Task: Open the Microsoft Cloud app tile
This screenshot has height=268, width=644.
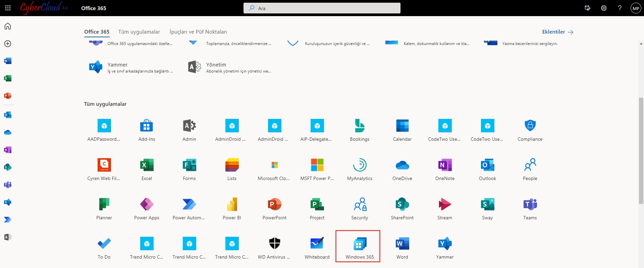Action: click(274, 170)
